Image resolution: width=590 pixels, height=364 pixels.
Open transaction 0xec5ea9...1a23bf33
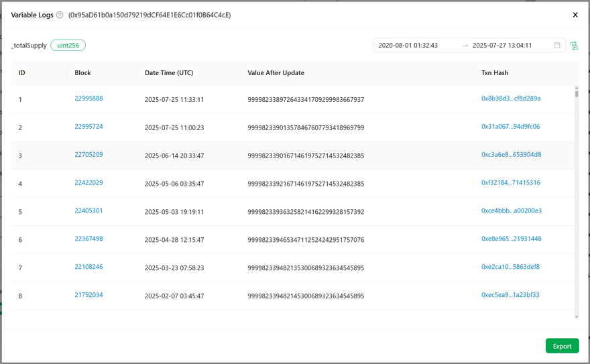click(510, 295)
